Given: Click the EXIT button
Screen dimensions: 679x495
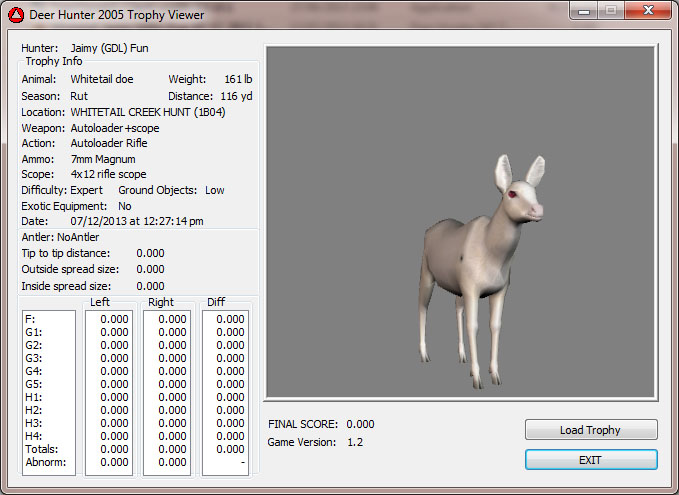Looking at the screenshot, I should tap(591, 460).
